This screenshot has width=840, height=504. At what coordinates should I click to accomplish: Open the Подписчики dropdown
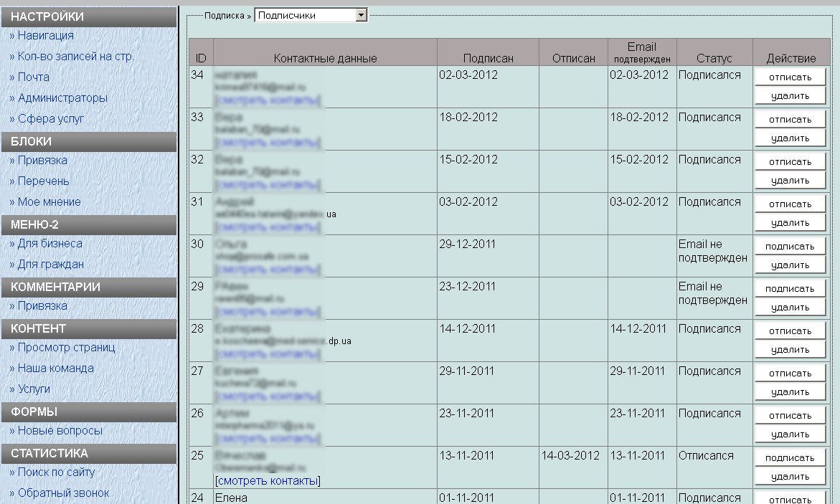311,15
